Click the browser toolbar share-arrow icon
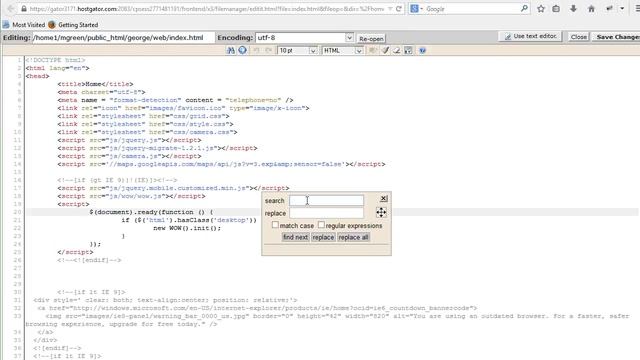 pyautogui.click(x=609, y=9)
